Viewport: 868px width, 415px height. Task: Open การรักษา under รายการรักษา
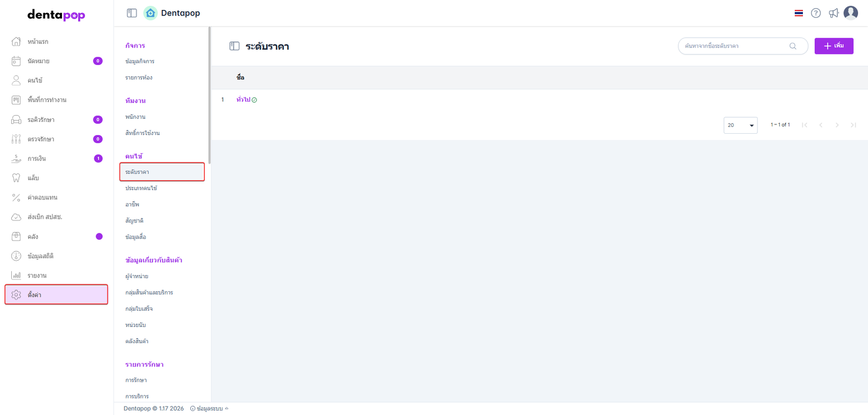click(x=136, y=380)
